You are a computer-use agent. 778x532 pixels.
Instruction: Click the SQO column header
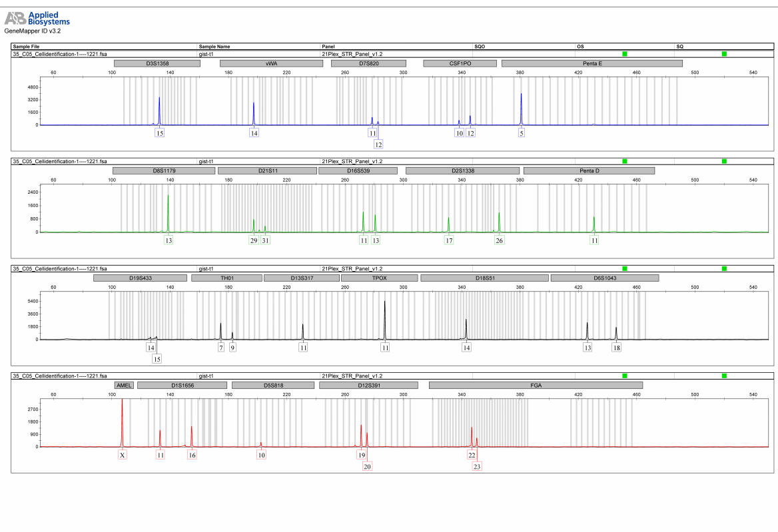[480, 47]
